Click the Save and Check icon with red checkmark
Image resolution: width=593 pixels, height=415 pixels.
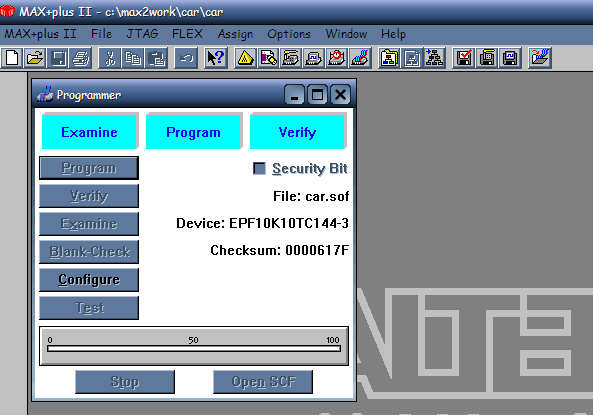(464, 58)
